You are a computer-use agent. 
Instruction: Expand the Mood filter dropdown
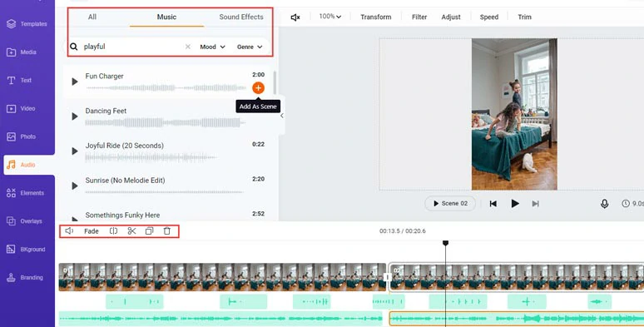click(x=212, y=47)
